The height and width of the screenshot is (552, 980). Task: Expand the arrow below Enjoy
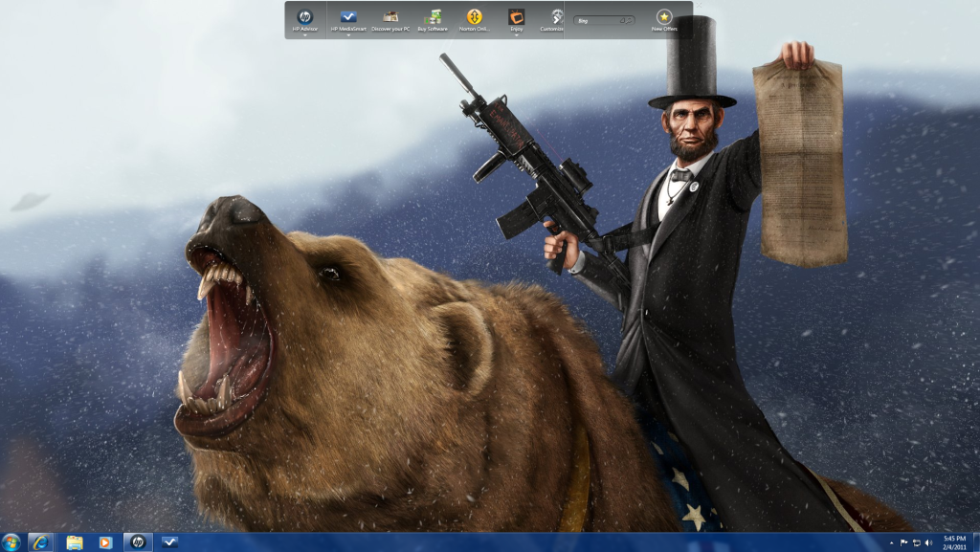(516, 35)
